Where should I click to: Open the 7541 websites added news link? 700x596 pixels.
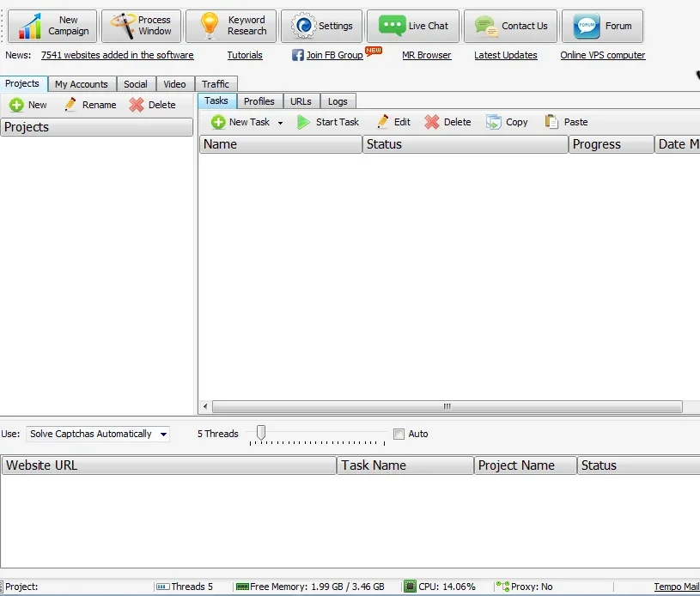point(118,55)
